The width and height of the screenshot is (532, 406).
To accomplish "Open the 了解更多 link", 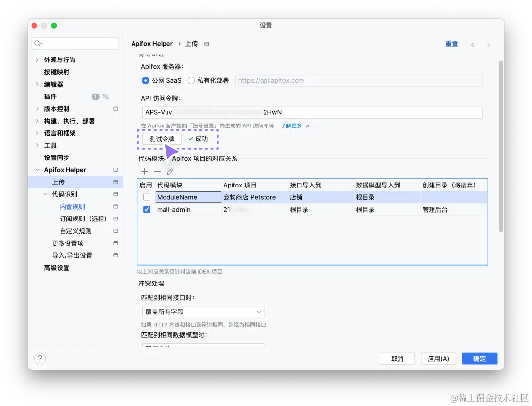I will pos(291,125).
